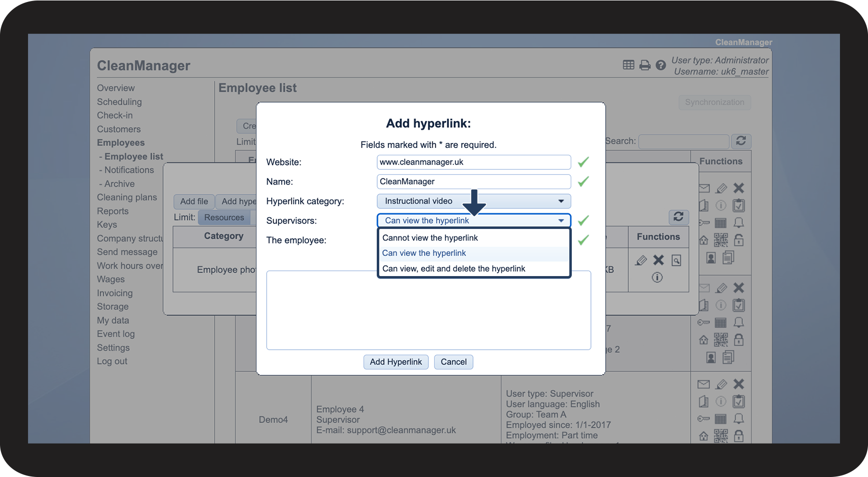Viewport: 868px width, 477px height.
Task: Click the Add file button
Action: 194,201
